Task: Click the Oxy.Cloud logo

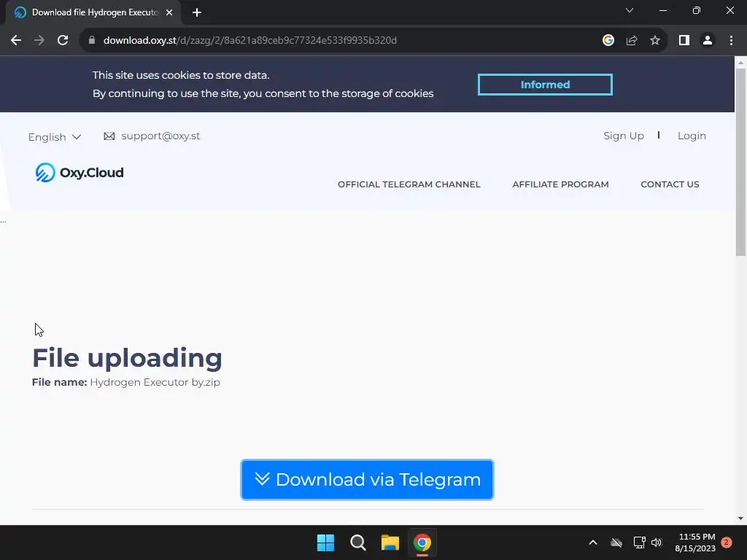Action: tap(80, 172)
